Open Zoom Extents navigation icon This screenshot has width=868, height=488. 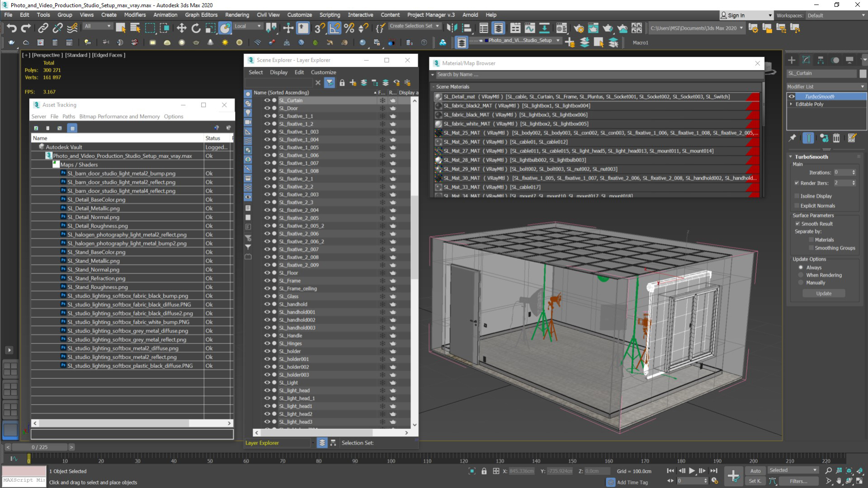pyautogui.click(x=849, y=471)
